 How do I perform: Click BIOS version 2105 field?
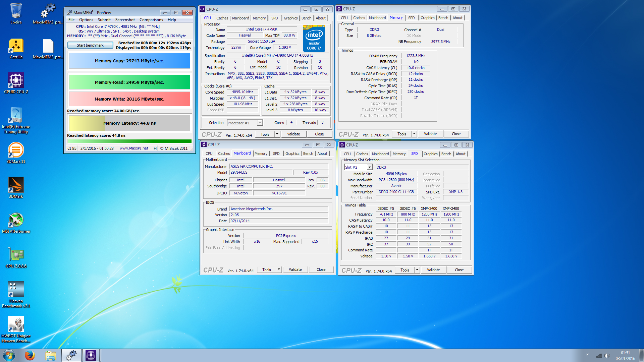(279, 215)
